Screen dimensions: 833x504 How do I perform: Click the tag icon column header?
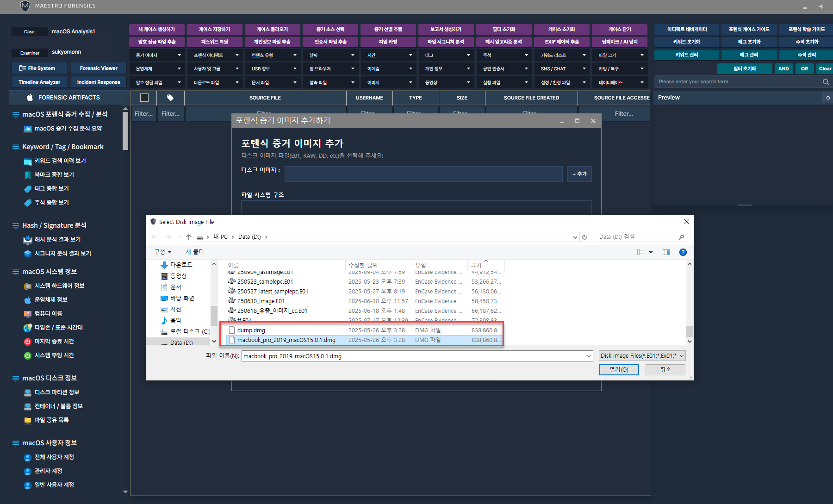point(170,98)
